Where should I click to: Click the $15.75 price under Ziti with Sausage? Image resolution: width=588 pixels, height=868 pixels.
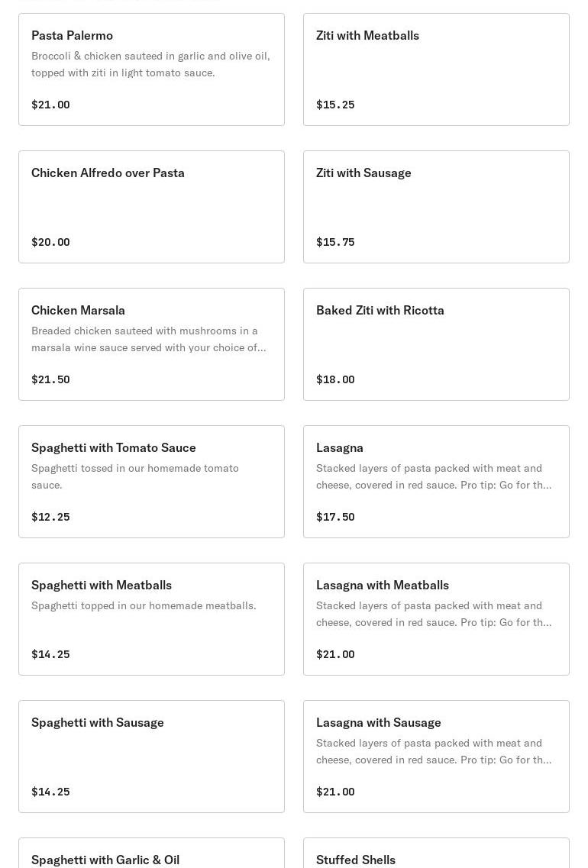click(x=335, y=242)
